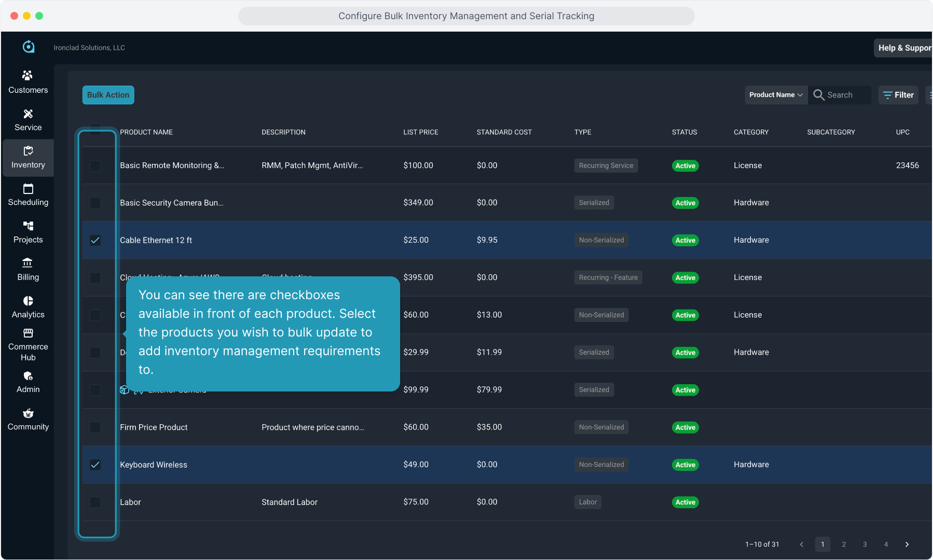Viewport: 933px width, 560px height.
Task: Open the Projects icon in sidebar
Action: (28, 226)
